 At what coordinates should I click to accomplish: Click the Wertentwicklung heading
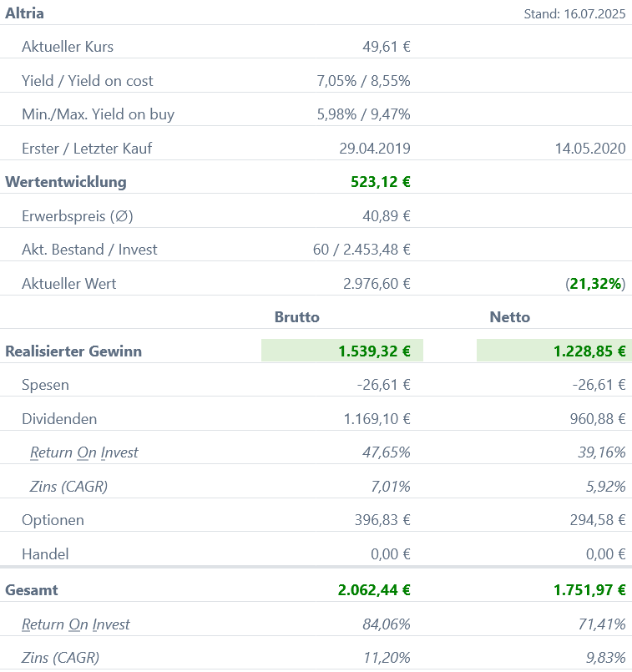[66, 182]
